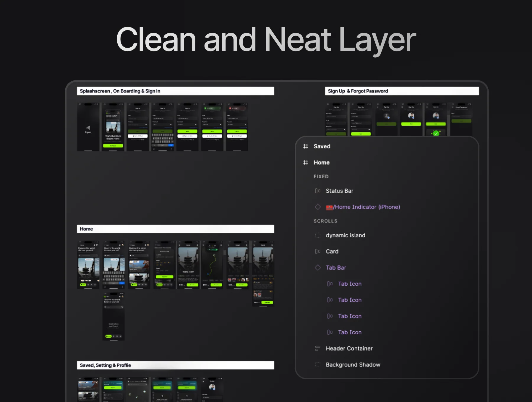This screenshot has height=402, width=532.
Task: Click the white Home section label on the canvas
Action: 176,229
